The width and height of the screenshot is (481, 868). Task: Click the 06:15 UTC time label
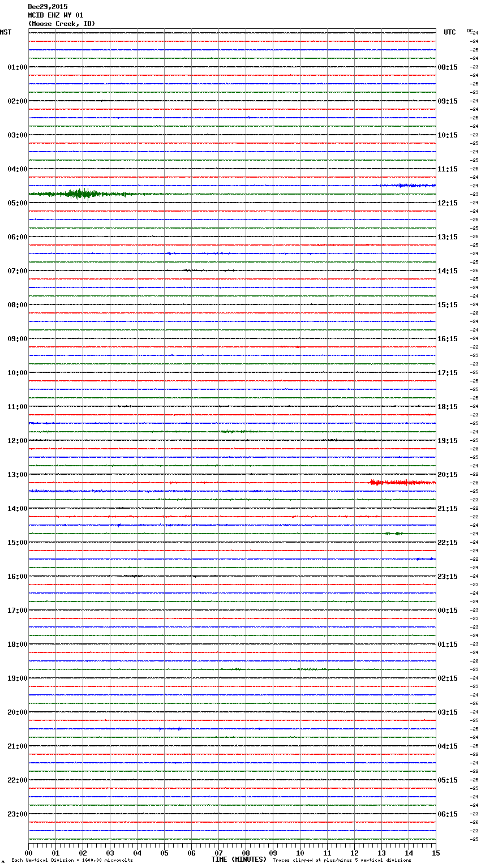click(x=448, y=814)
